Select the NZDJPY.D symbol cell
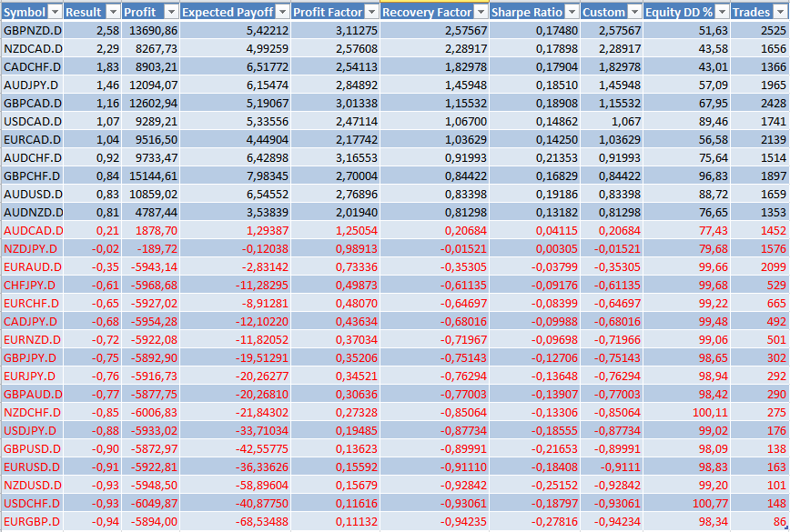The image size is (790, 532). pyautogui.click(x=32, y=248)
